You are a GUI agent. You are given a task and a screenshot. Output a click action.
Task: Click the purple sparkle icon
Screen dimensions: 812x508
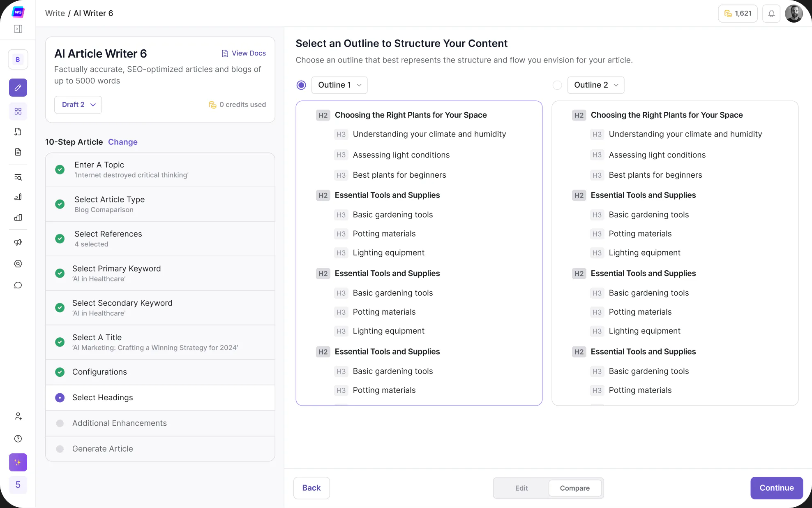click(18, 462)
